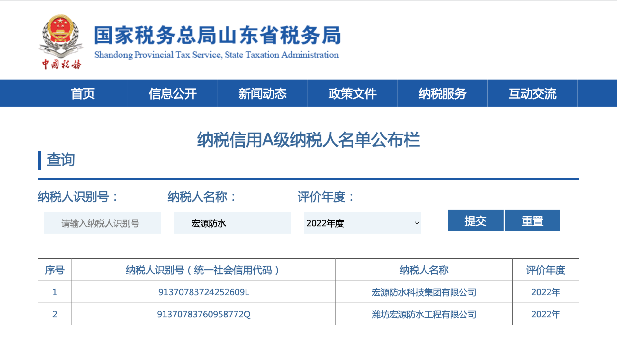Open the 信息公开 navigation tab
Screen dimensions: 617x364
tap(173, 93)
